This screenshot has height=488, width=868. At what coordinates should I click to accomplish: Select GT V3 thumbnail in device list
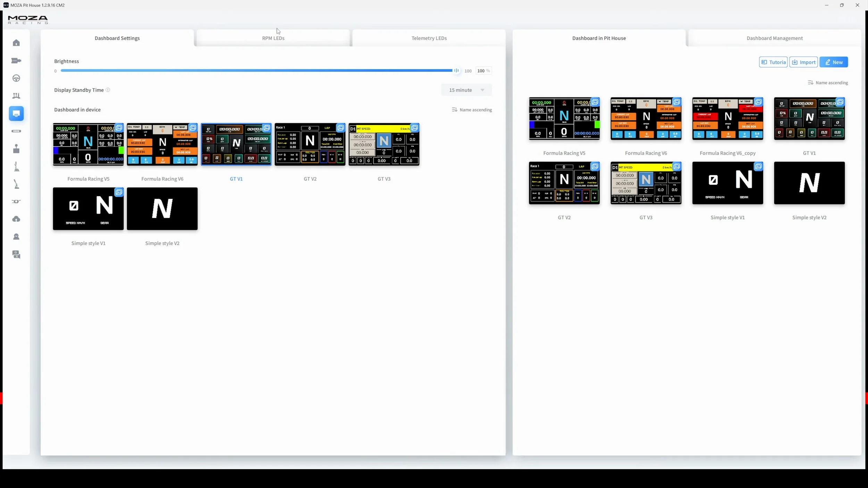tap(384, 144)
